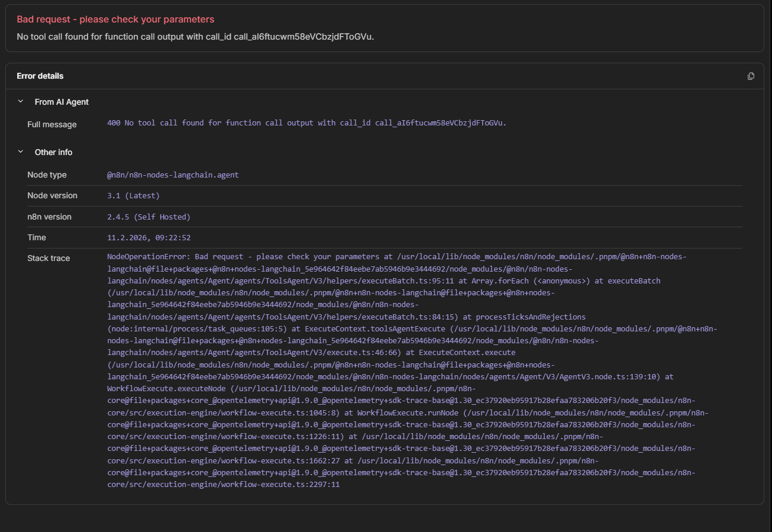Select the @n8n/n8n-nodes-langchain.agent node type value

[173, 175]
